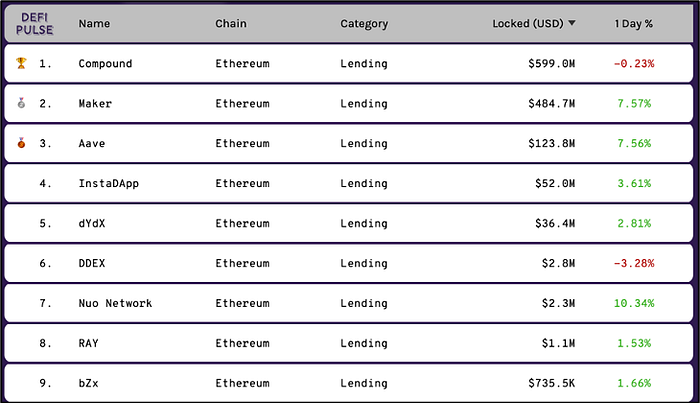This screenshot has height=403, width=700.
Task: Select the RAY entry
Action: (x=88, y=343)
